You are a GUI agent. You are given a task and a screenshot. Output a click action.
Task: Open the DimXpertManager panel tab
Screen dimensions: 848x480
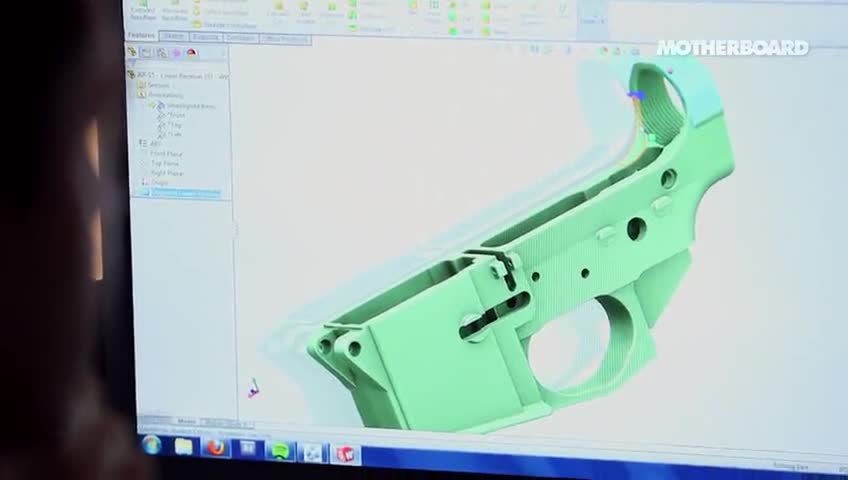(x=176, y=53)
